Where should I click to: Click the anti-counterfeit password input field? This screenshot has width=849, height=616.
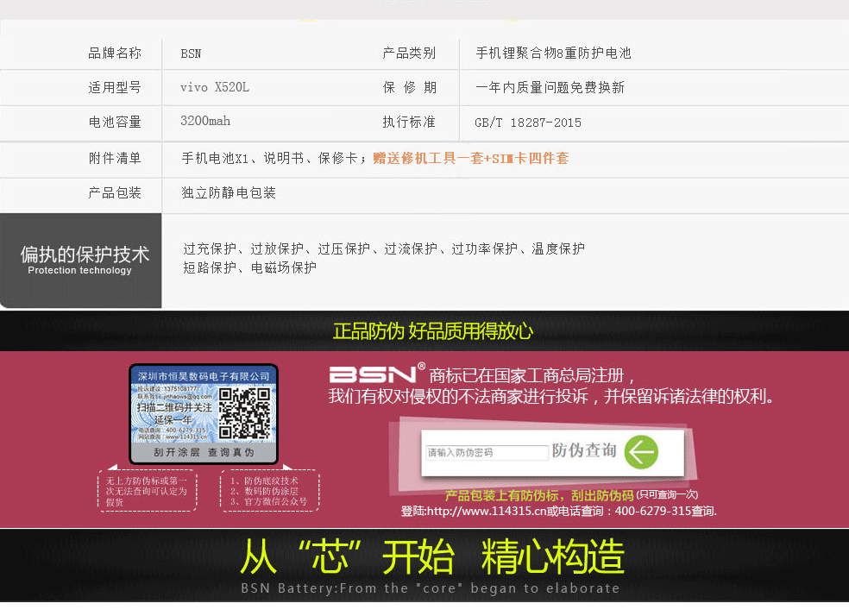point(487,452)
